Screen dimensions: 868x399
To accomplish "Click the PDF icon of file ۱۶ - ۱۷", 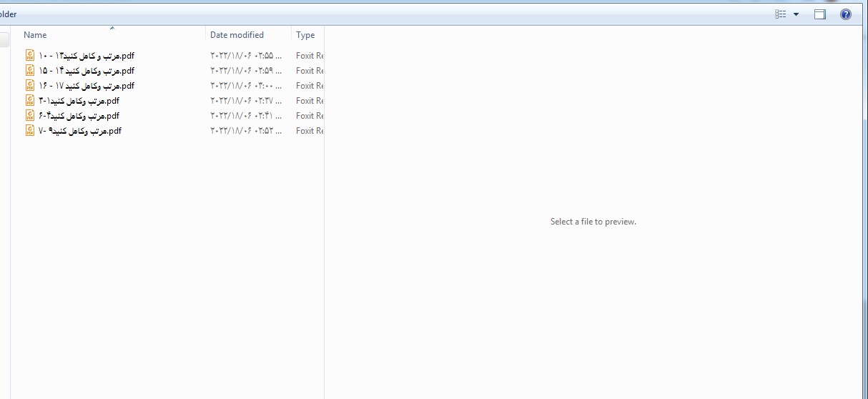I will click(x=30, y=85).
